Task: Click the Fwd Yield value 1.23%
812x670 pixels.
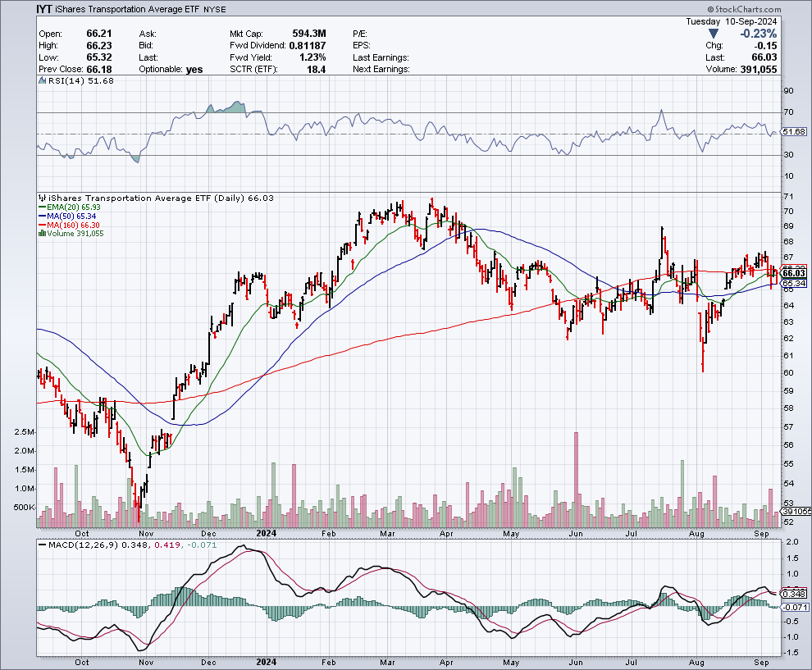Action: tap(312, 57)
